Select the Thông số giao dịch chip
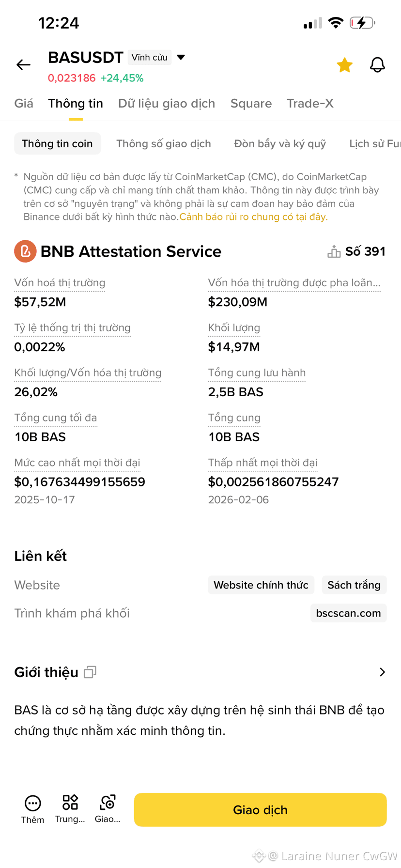The image size is (401, 868). coord(164,143)
